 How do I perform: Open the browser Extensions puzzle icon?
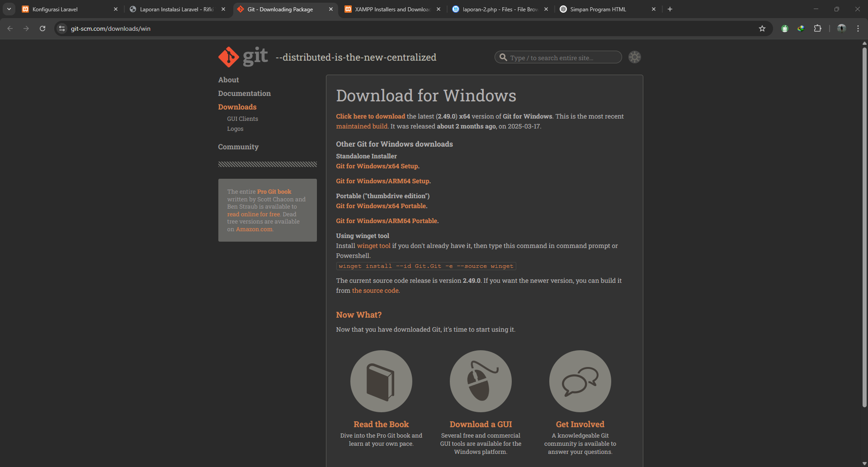pyautogui.click(x=817, y=29)
